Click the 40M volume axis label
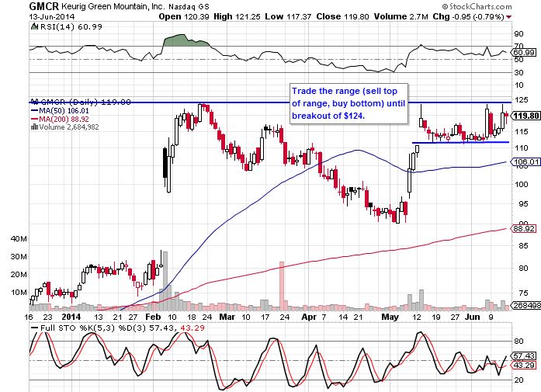This screenshot has height=392, width=541. tap(19, 239)
